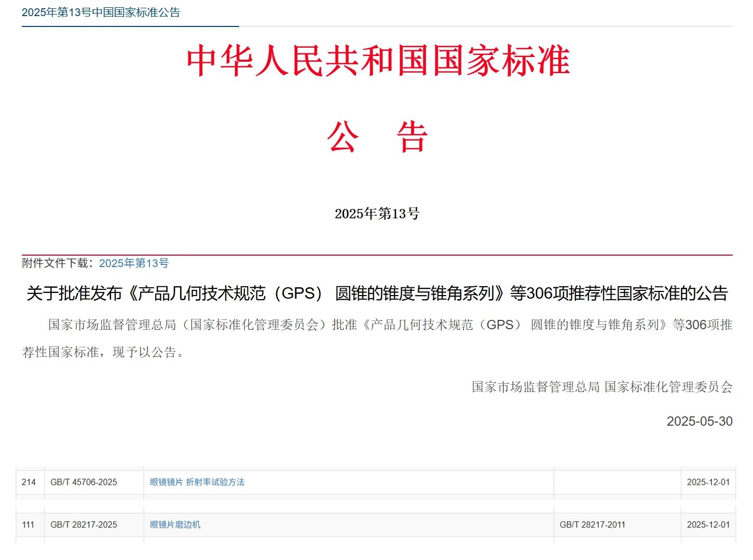Click the publication date 2025-05-30
753x560 pixels.
click(x=700, y=421)
